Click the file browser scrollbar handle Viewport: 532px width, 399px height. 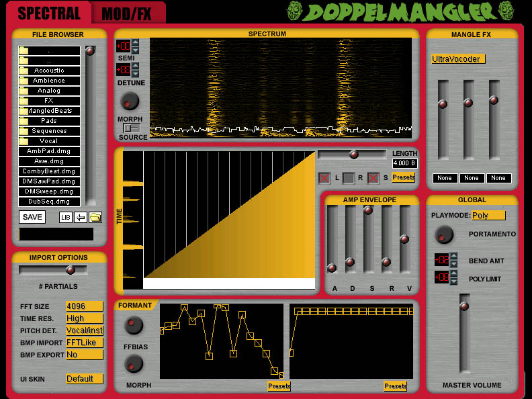click(90, 51)
